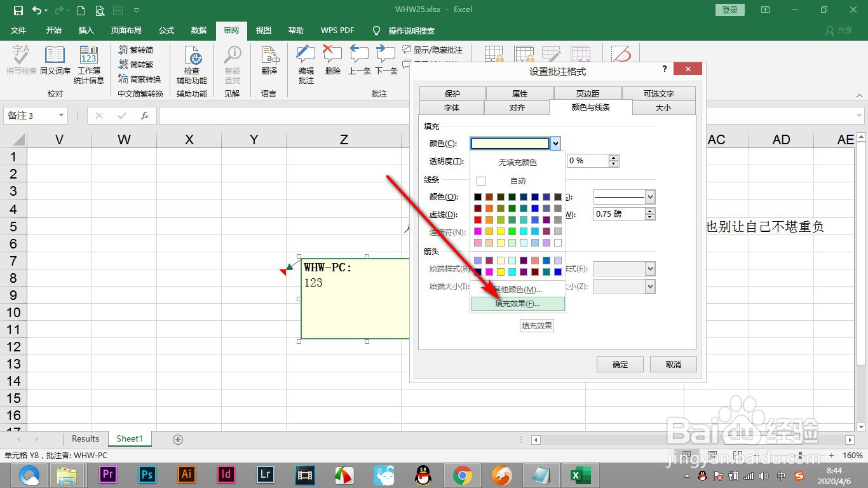Click the 0.75 磅 line weight spinner
The width and height of the screenshot is (868, 488).
pos(649,214)
